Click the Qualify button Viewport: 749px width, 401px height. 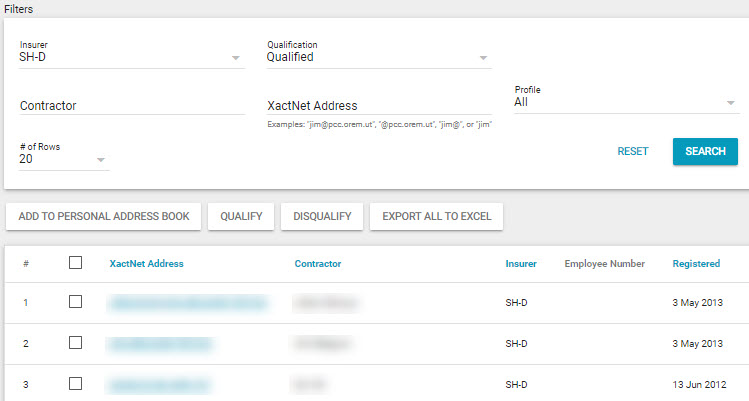[x=241, y=216]
